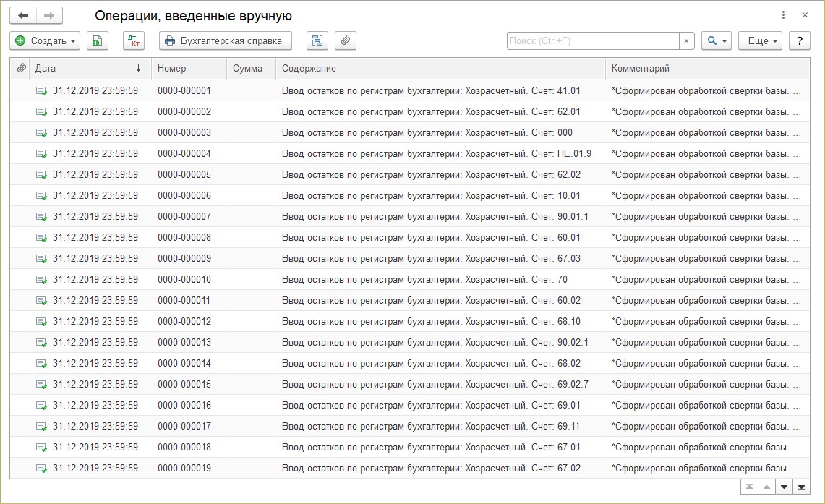Click the entry text ending Счет: 60.02
The width and height of the screenshot is (825, 504).
click(431, 300)
